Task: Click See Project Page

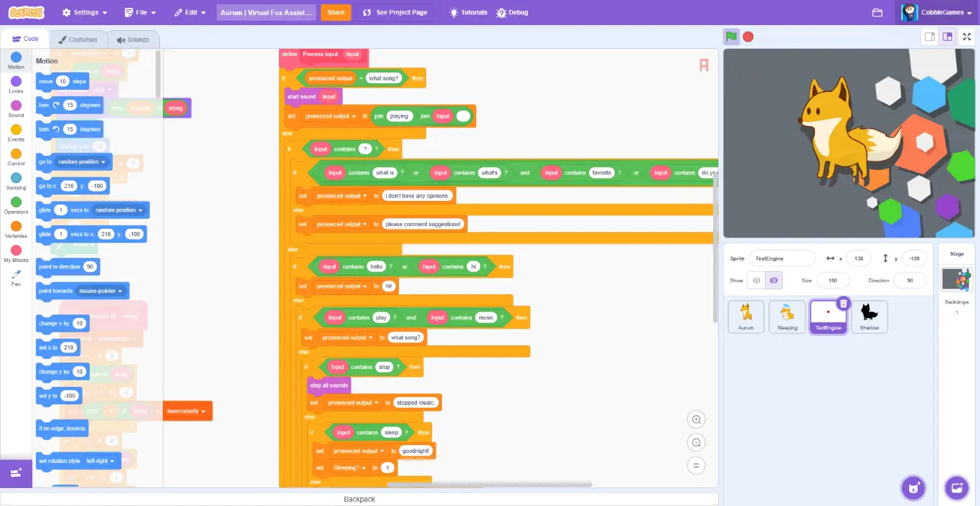Action: (395, 12)
